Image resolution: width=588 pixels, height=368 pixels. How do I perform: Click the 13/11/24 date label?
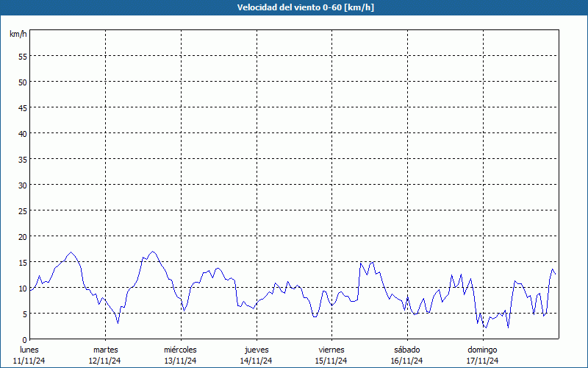point(181,361)
